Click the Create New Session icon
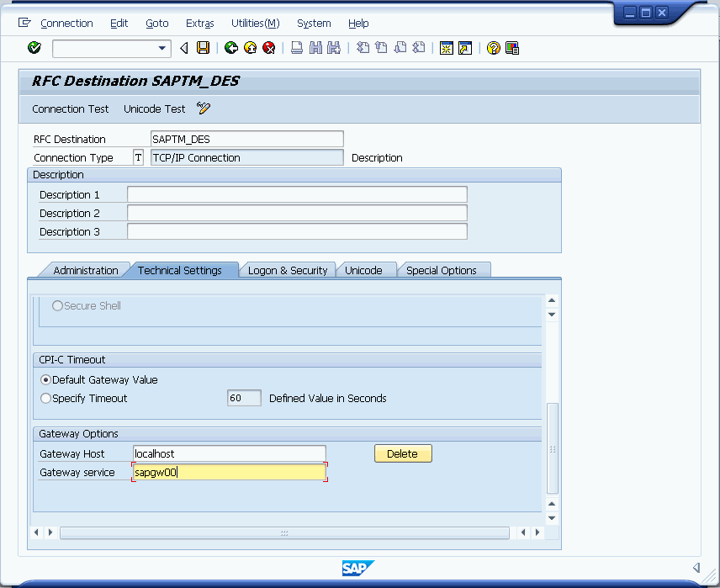 click(447, 48)
